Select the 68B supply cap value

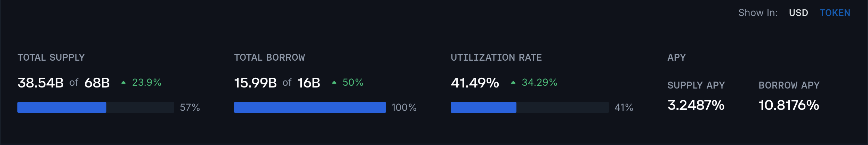tap(97, 83)
